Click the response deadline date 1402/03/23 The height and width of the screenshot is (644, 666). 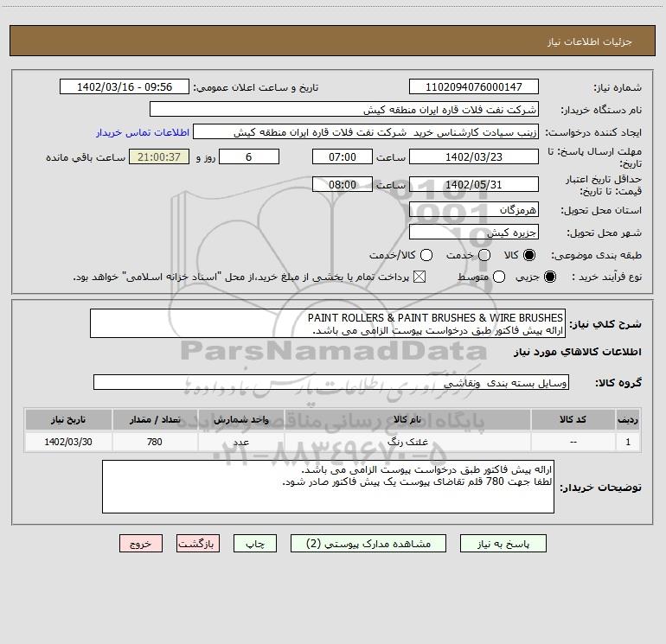(474, 157)
